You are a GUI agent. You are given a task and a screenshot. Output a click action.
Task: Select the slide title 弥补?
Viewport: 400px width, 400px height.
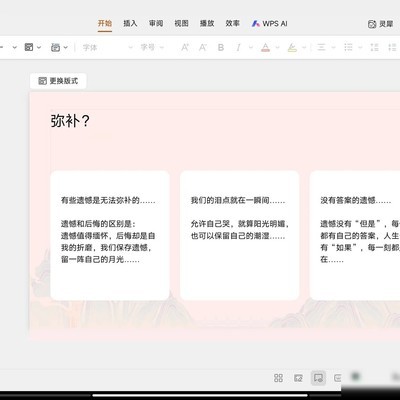tap(70, 121)
